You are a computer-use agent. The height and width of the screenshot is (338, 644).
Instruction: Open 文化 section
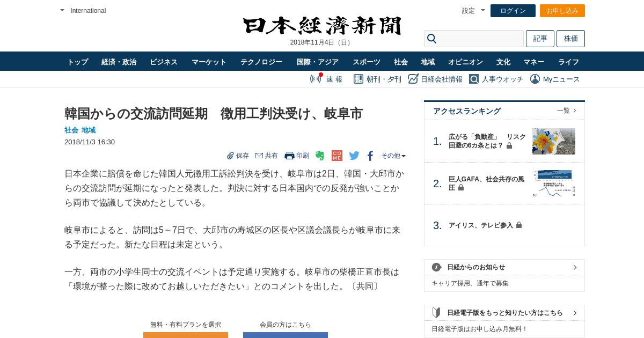click(x=503, y=62)
